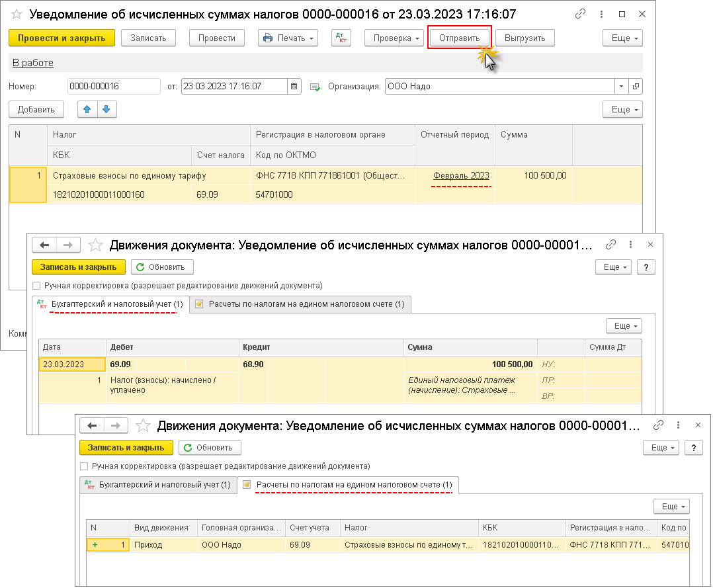The width and height of the screenshot is (713, 588).
Task: Open the main window's three-dots options menu
Action: (601, 14)
